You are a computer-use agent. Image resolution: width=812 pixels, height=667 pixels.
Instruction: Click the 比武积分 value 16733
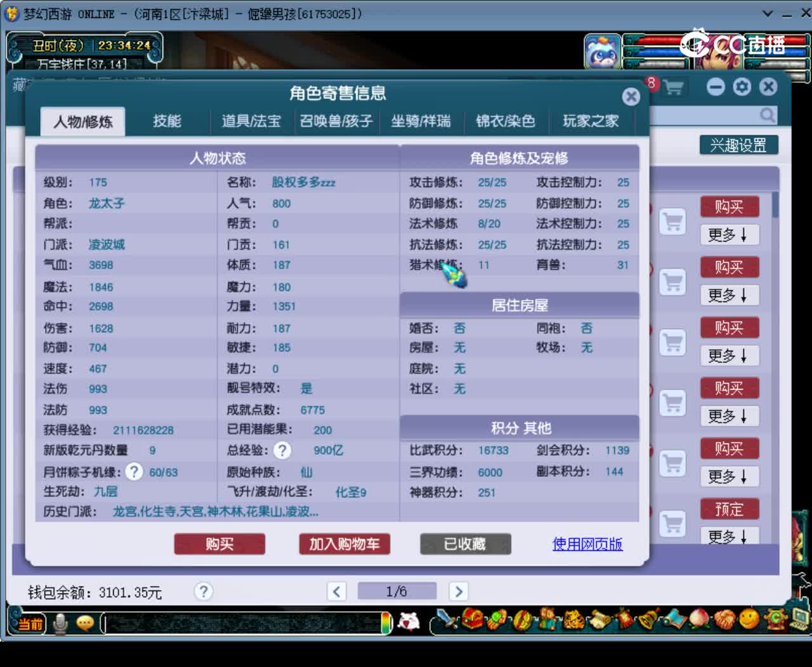pos(494,451)
